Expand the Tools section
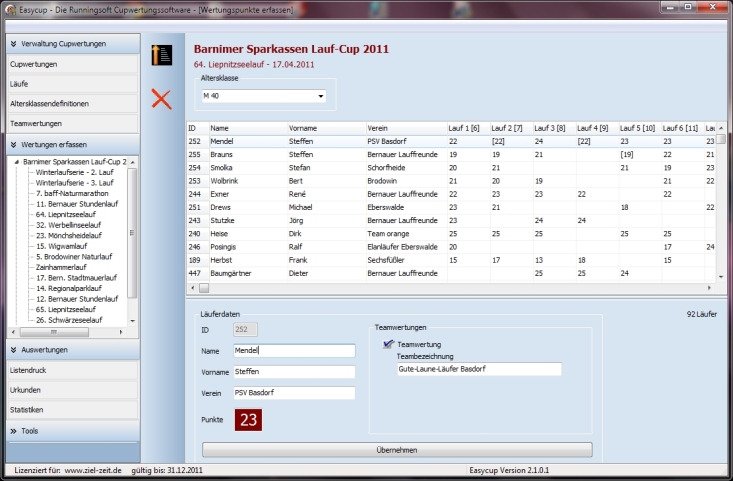 tap(12, 431)
